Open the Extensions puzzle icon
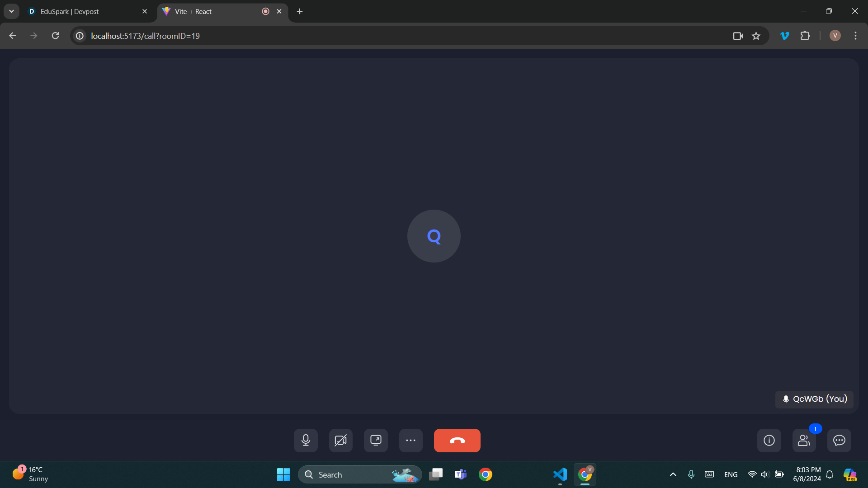The height and width of the screenshot is (488, 868). click(x=805, y=36)
